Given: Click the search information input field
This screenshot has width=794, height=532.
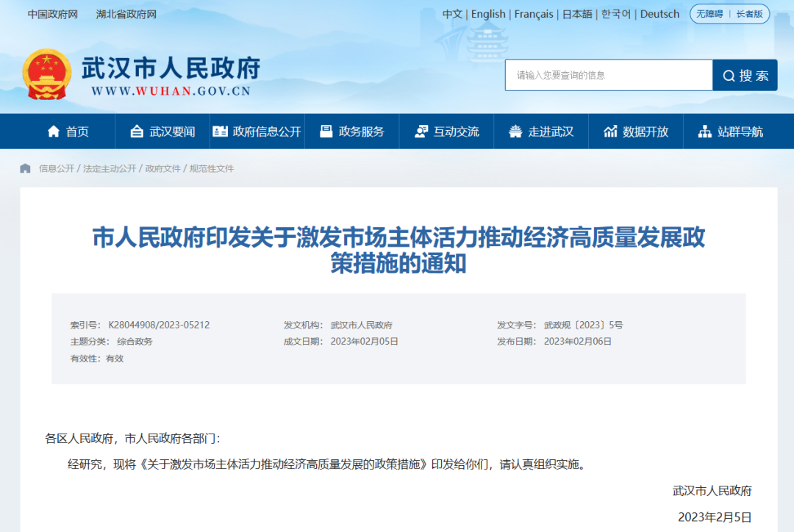Looking at the screenshot, I should tap(609, 76).
